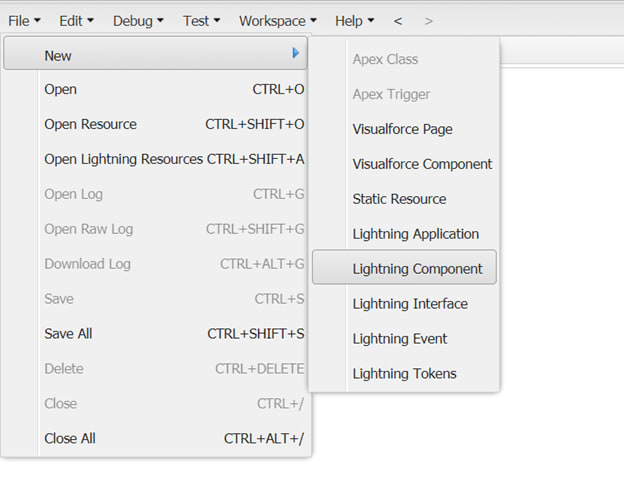
Task: Create a new Visualforce Component
Action: [404, 164]
